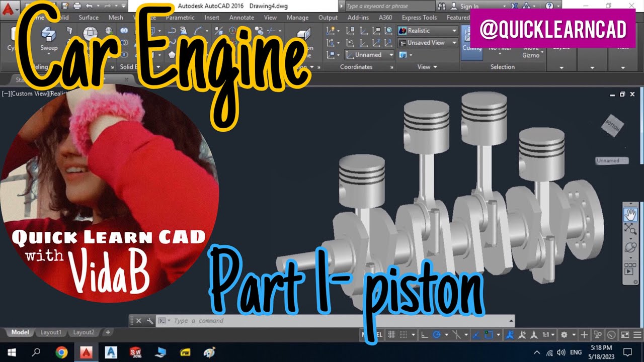The height and width of the screenshot is (362, 644).
Task: Click the Sweep tool in the ribbon
Action: pyautogui.click(x=49, y=39)
